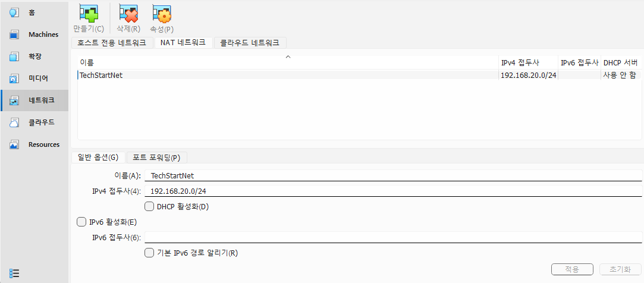Go to Home (홈) in sidebar
The width and height of the screenshot is (644, 283).
[34, 12]
